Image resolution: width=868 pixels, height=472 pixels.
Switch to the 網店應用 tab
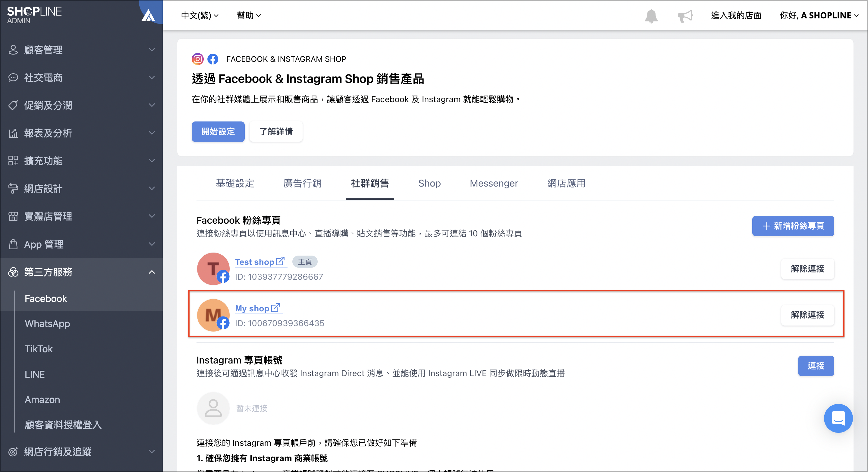pyautogui.click(x=566, y=183)
